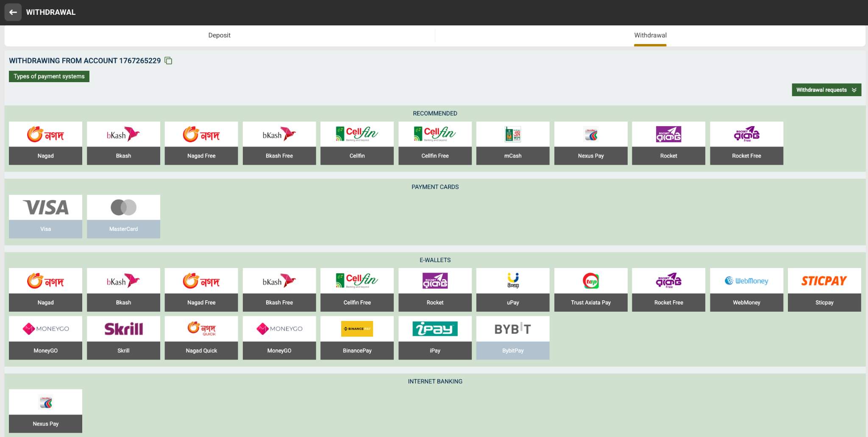This screenshot has width=868, height=437.
Task: Choose Rocket in the E-Wallets section
Action: coord(435,290)
